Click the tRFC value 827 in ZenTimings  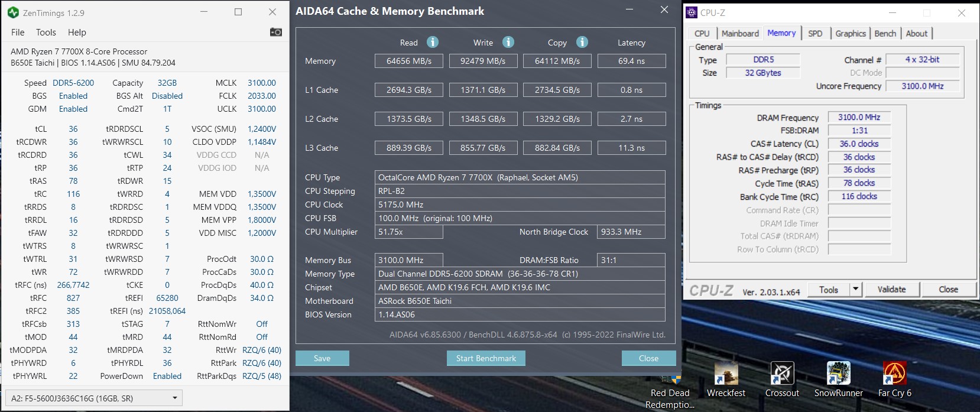point(73,298)
